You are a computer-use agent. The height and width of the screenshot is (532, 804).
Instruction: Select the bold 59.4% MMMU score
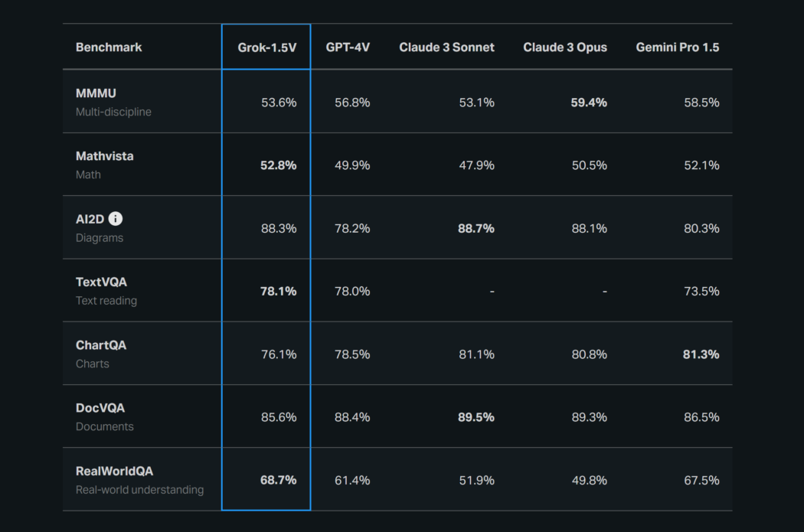tap(589, 103)
